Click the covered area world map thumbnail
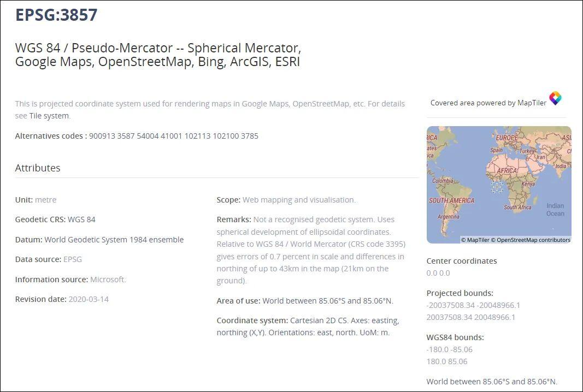The height and width of the screenshot is (392, 583). (x=499, y=185)
